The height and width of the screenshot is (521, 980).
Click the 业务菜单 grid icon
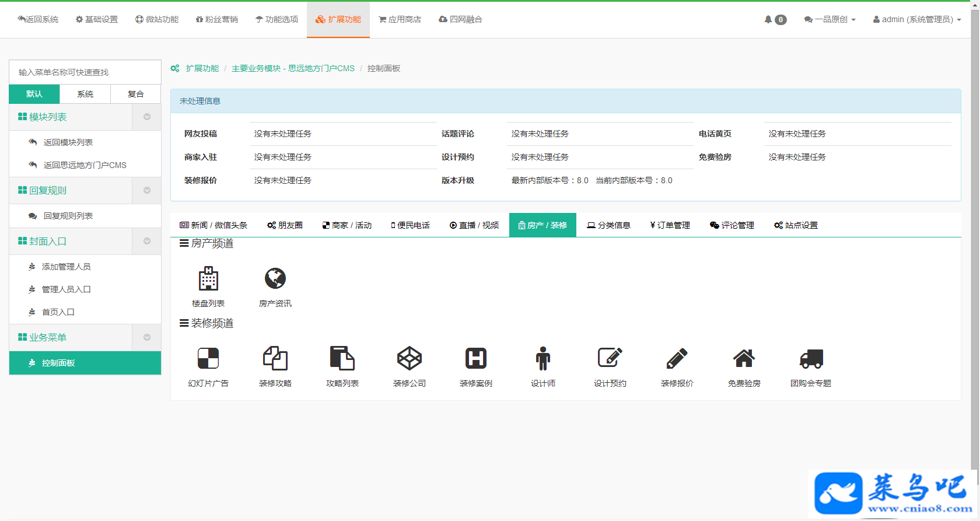pyautogui.click(x=22, y=337)
